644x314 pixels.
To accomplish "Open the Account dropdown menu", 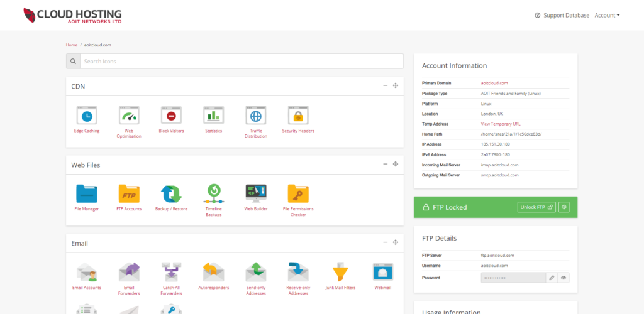I will point(607,15).
